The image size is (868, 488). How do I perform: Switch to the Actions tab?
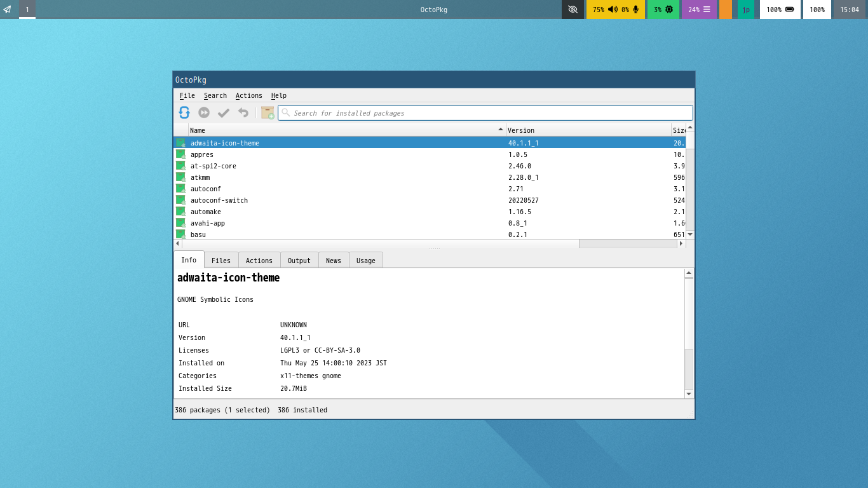(259, 261)
